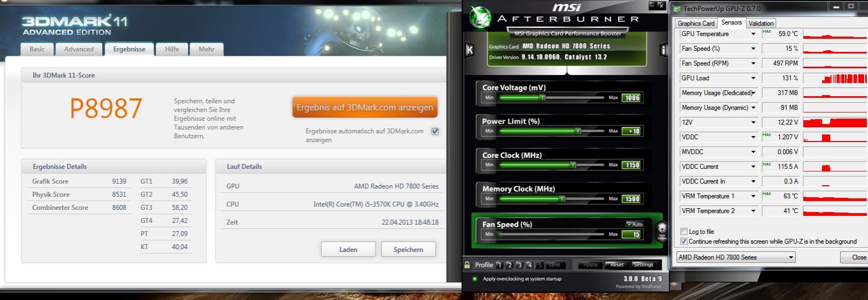Minimize the MSI Afterburner window

[x=651, y=5]
